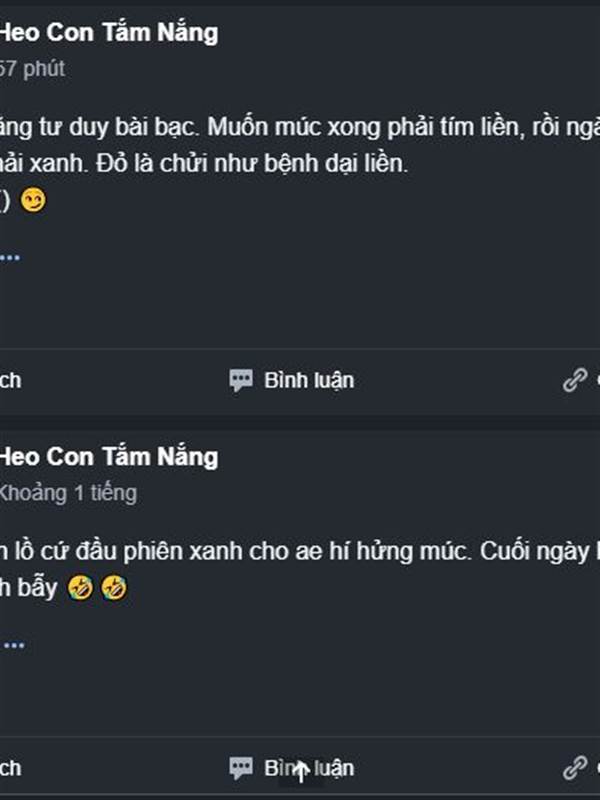Open the Khoảng 1 tiếng timestamp link
Viewport: 600px width, 800px height.
(68, 493)
